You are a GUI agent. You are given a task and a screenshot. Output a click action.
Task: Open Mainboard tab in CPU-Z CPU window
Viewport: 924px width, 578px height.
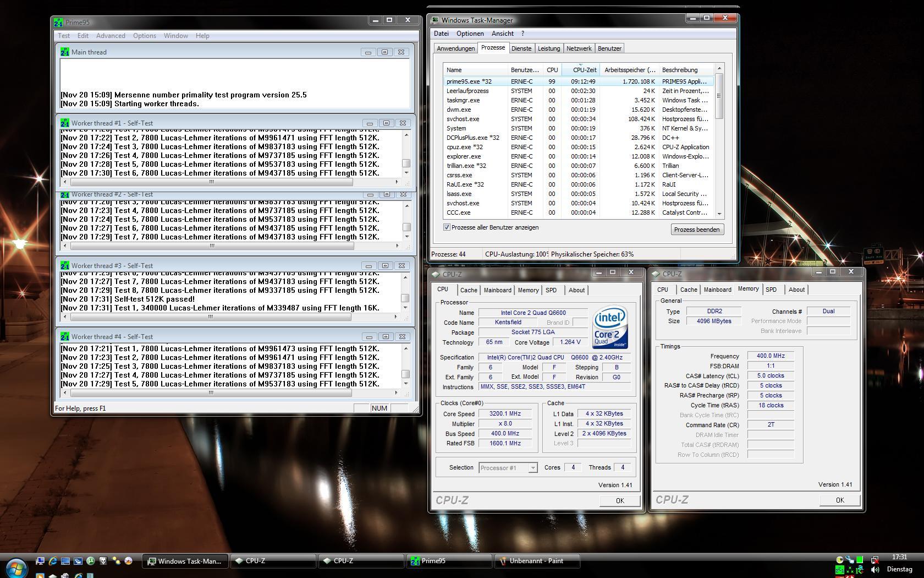(x=498, y=290)
